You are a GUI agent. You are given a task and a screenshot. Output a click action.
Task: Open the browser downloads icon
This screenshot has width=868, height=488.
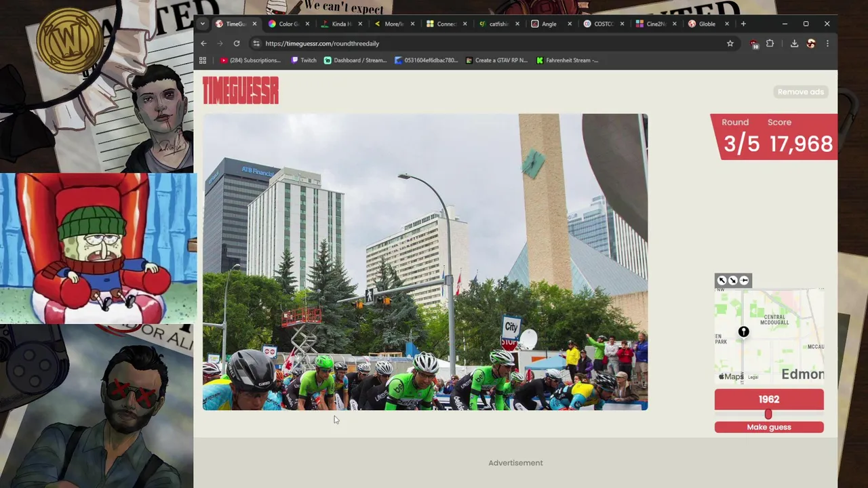click(x=794, y=43)
